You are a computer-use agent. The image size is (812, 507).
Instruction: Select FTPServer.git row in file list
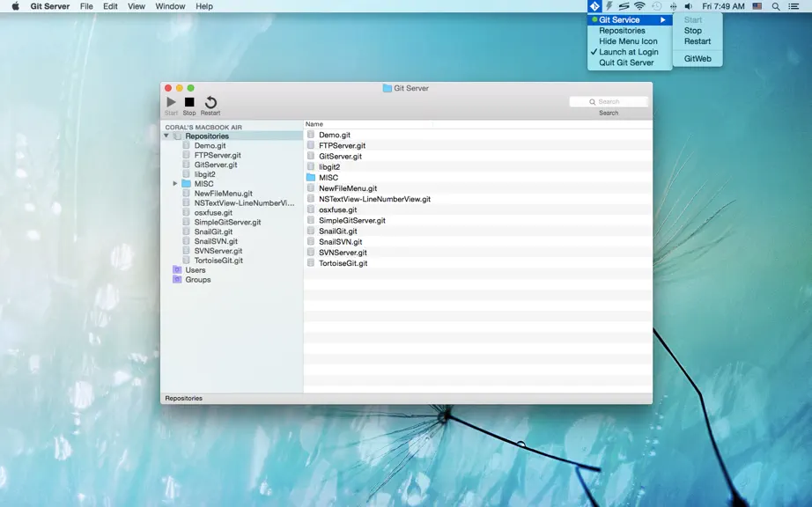(x=477, y=145)
